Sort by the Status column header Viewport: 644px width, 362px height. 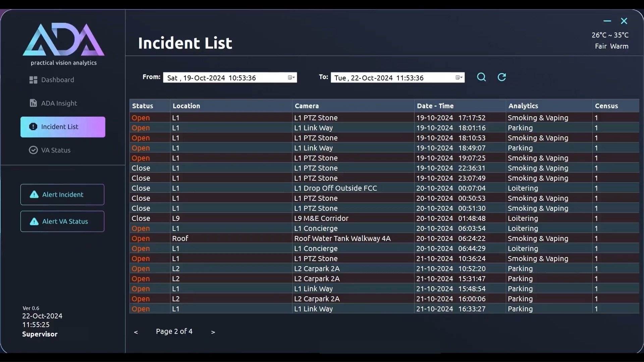pyautogui.click(x=150, y=106)
